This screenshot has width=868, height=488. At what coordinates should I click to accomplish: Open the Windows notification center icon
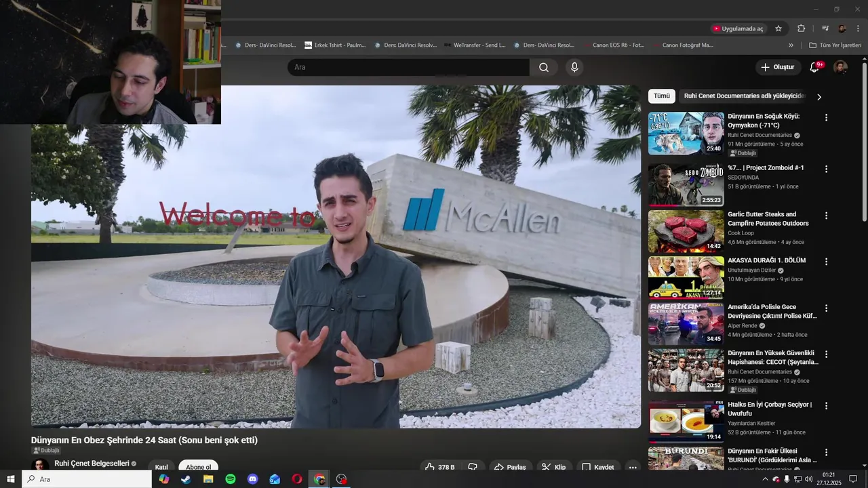[853, 479]
